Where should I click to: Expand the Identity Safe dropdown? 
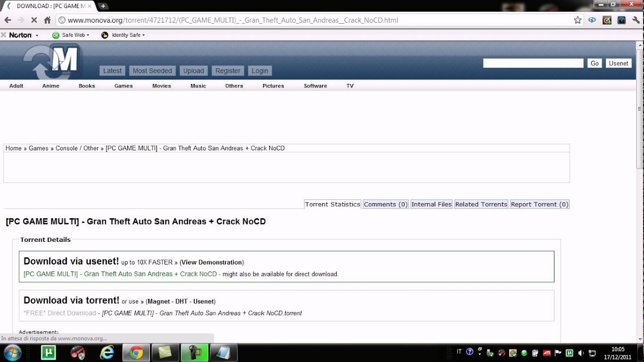tap(143, 35)
